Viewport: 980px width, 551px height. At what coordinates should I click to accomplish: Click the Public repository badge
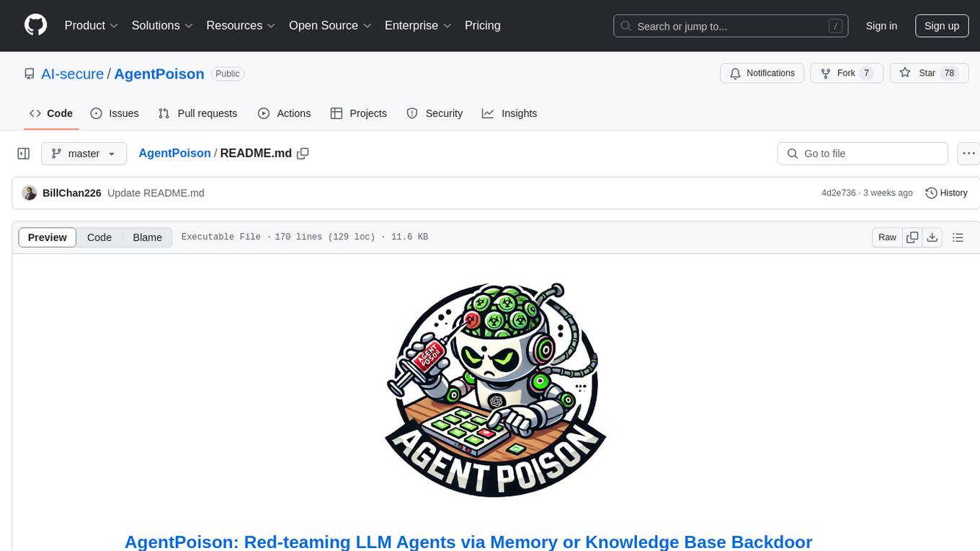pos(228,74)
